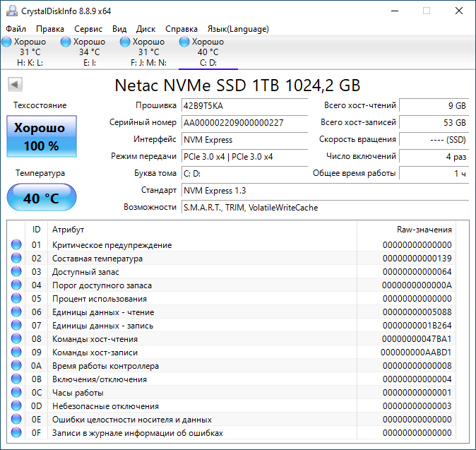The height and width of the screenshot is (450, 476).
Task: Close the CrystalDiskInfo window
Action: coord(459,11)
